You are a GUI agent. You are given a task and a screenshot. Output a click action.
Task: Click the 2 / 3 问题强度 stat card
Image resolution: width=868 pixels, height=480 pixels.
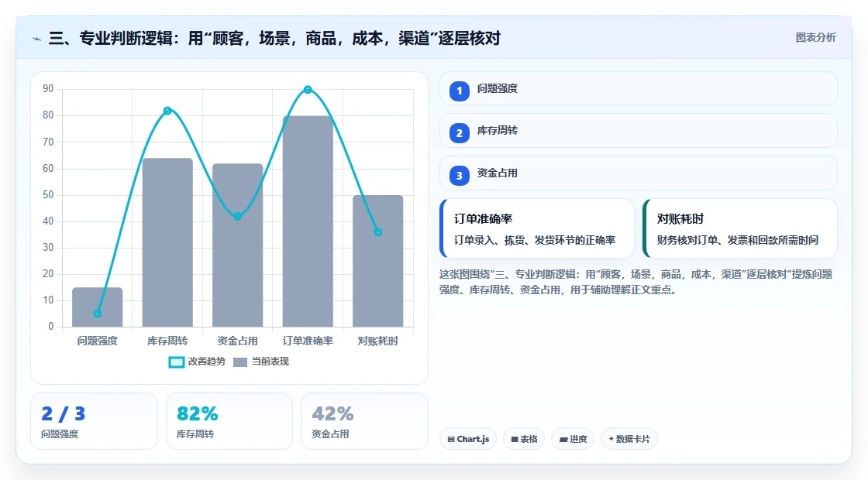coord(94,421)
